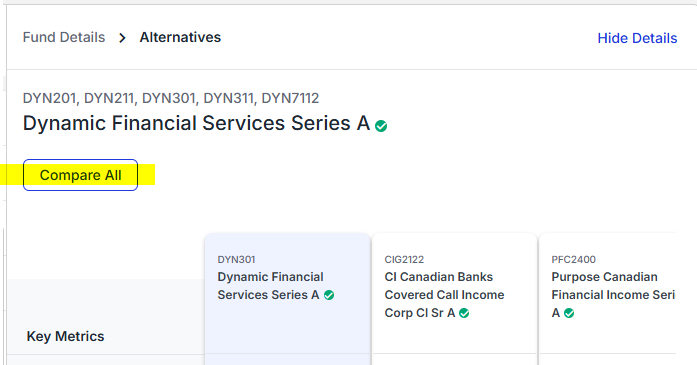Click Dynamic Financial Services Series A heading
Screen dimensions: 697x365
(x=196, y=123)
